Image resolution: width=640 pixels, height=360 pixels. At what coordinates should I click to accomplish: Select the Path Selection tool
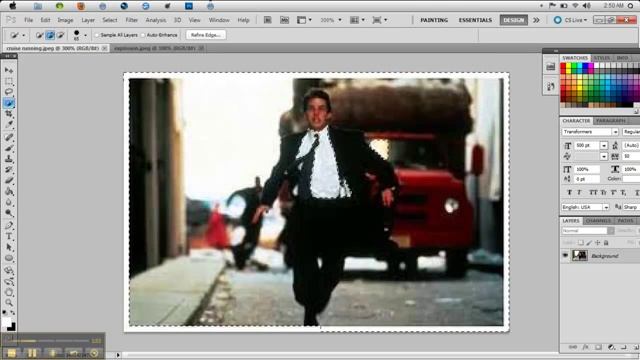(9, 247)
